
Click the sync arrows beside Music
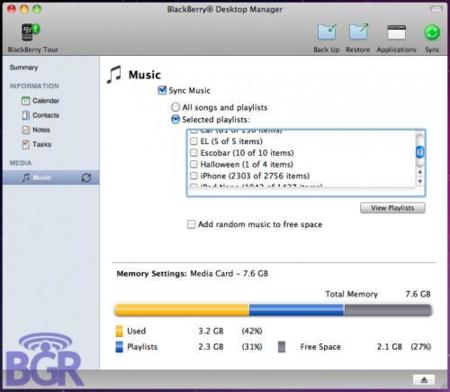(x=86, y=178)
